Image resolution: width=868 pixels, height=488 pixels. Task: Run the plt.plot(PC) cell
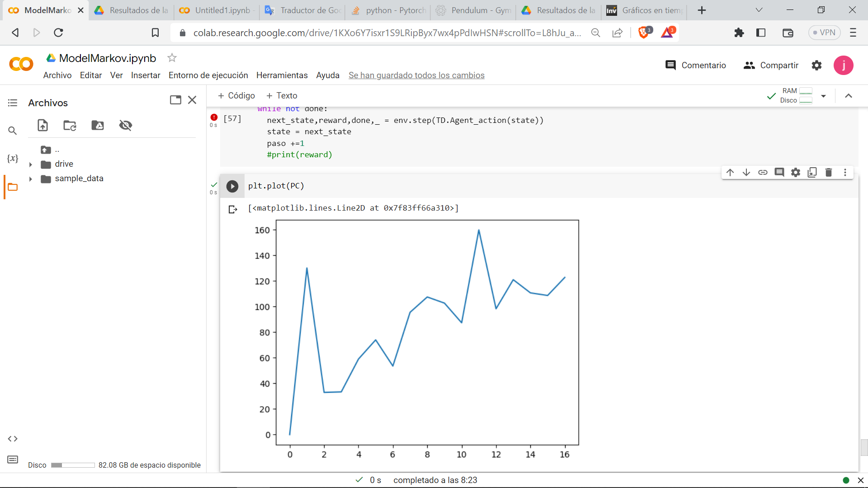pos(232,186)
